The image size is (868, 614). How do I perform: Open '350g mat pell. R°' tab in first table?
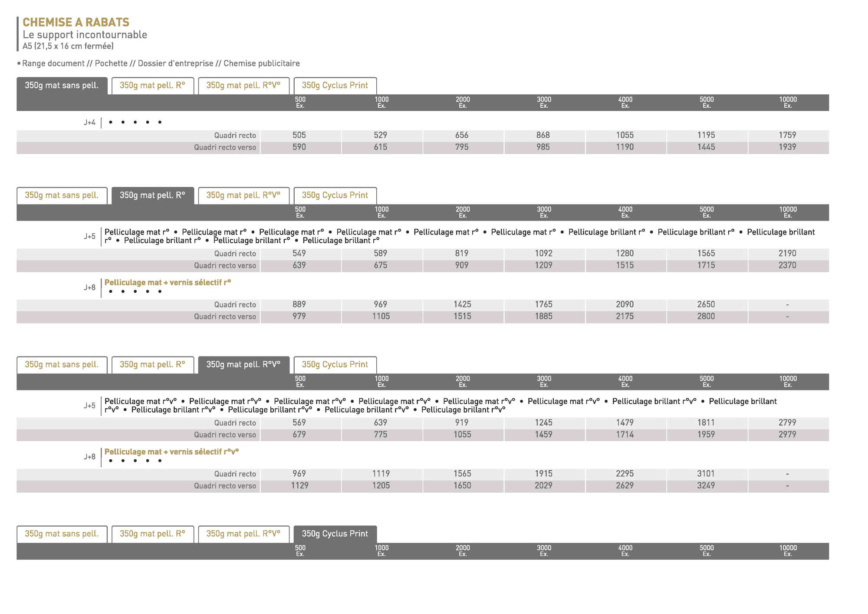(x=152, y=86)
